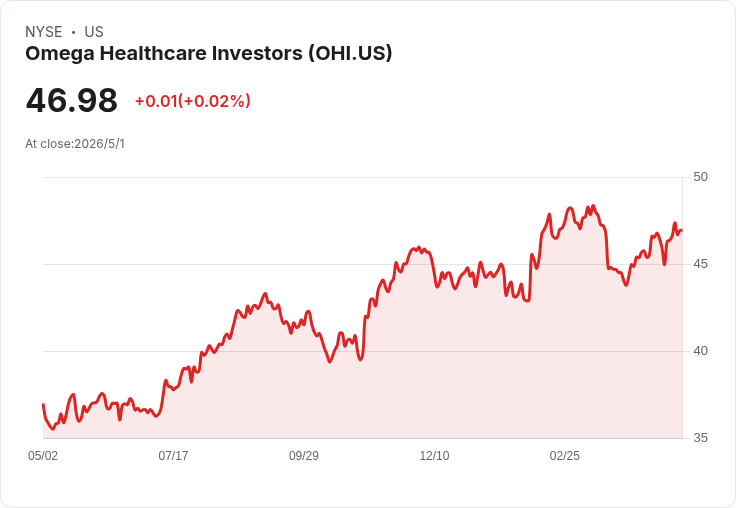
Task: Click the 02/25 date axis label
Action: 565,455
